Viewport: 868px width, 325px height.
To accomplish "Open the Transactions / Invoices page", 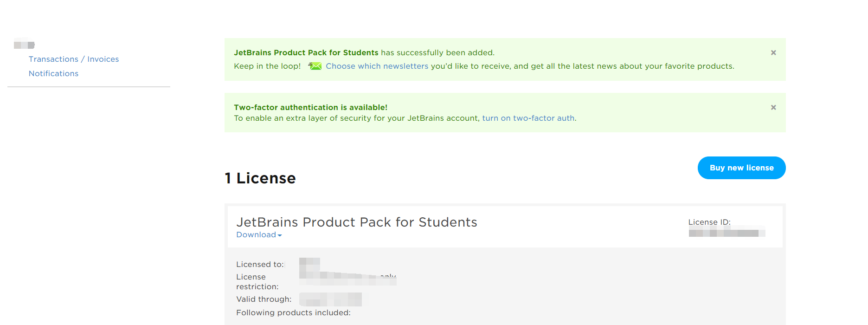I will point(74,59).
